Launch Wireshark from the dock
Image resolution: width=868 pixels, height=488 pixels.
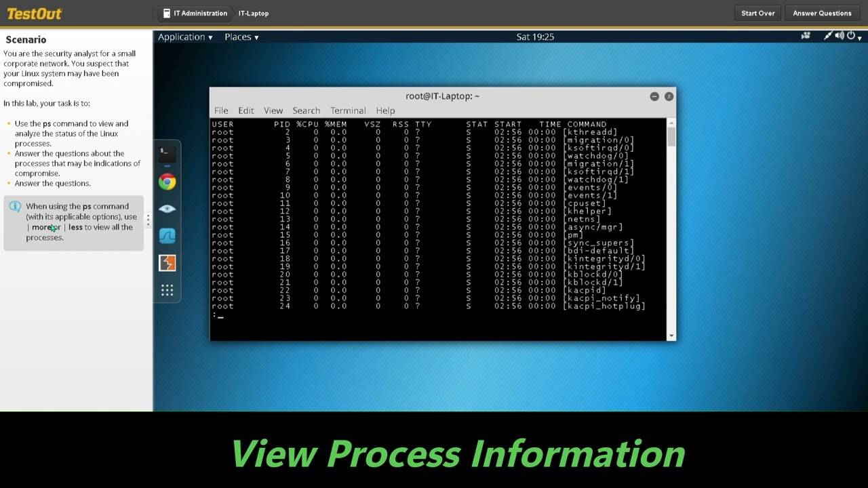167,236
